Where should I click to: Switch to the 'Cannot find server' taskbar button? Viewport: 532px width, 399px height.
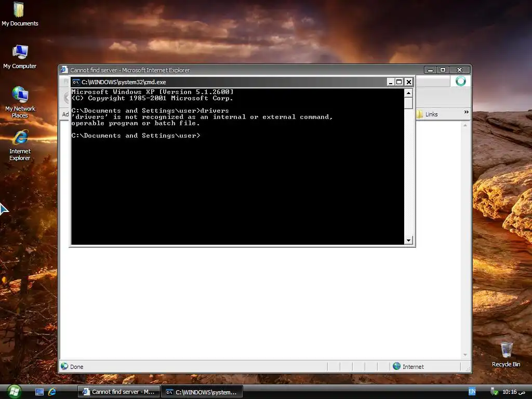tap(118, 392)
